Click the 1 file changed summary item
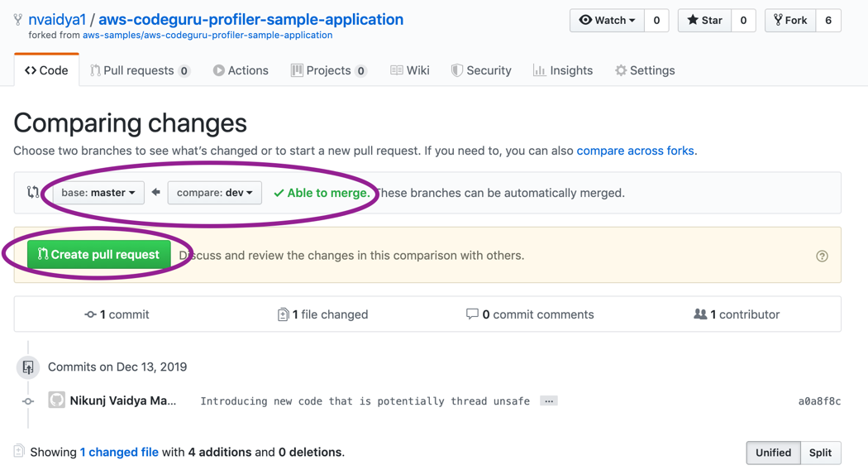Image resolution: width=868 pixels, height=470 pixels. pos(322,314)
